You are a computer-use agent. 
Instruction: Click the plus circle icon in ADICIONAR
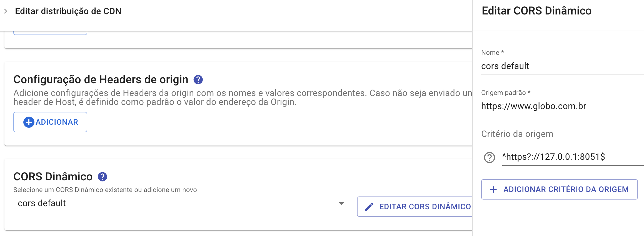click(29, 122)
